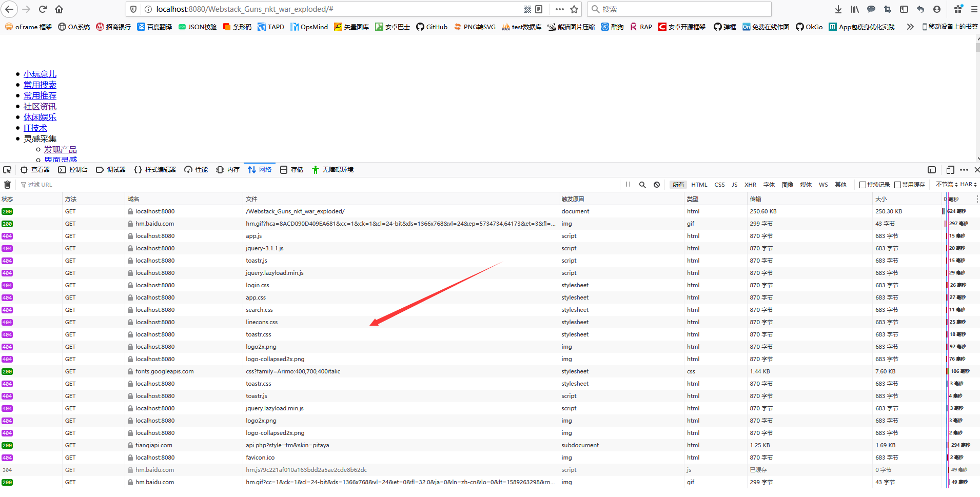Open Firefox hamburger menu

click(974, 9)
